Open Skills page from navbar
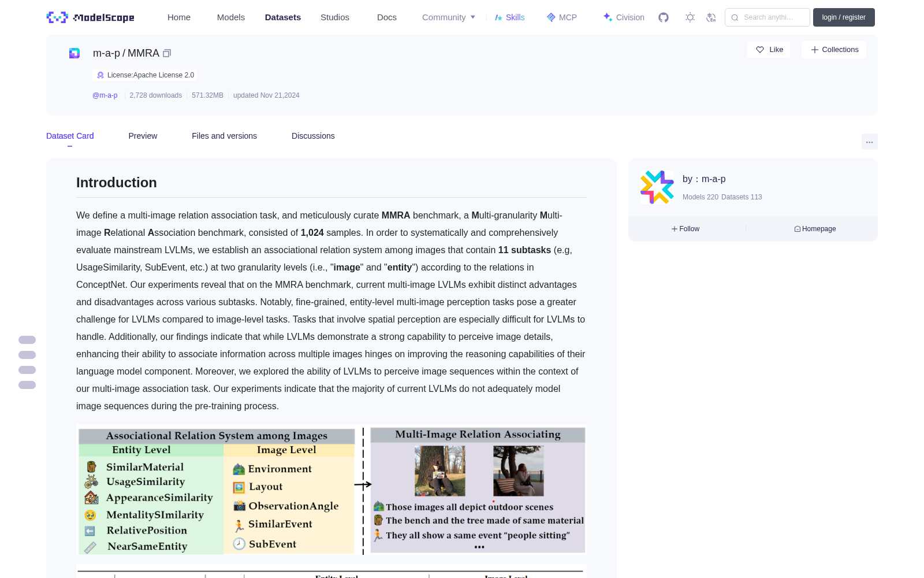Image resolution: width=924 pixels, height=578 pixels. 510,17
